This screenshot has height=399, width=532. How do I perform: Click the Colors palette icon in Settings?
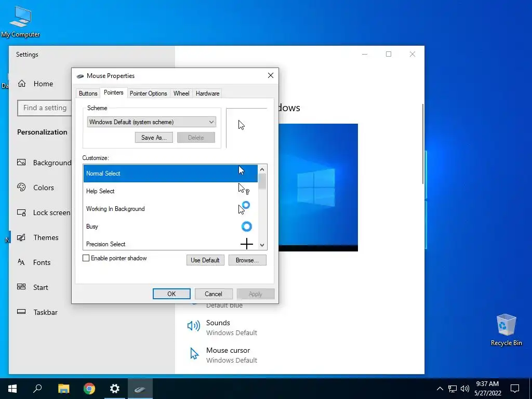pyautogui.click(x=21, y=187)
